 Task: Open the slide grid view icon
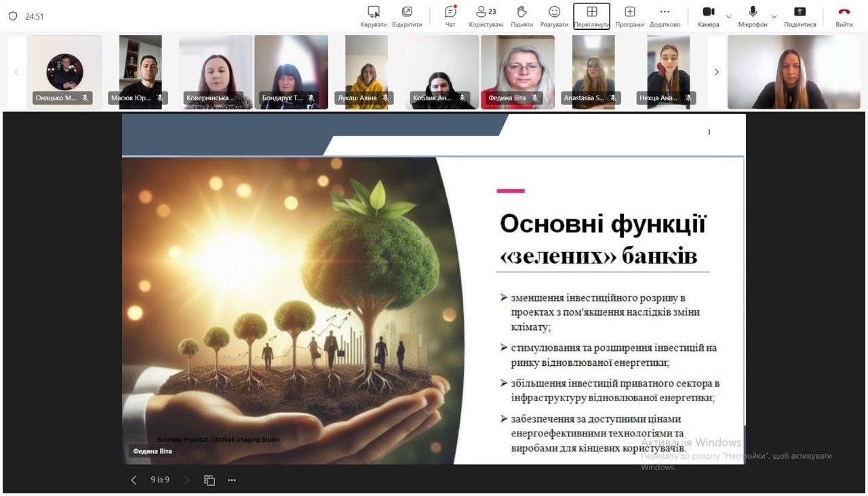(210, 480)
